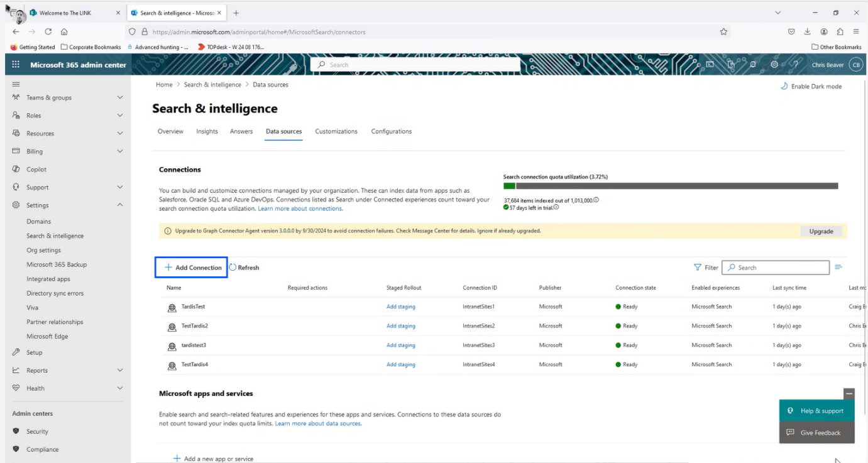This screenshot has height=463, width=868.
Task: Open Integrated apps in sidebar
Action: click(x=48, y=279)
